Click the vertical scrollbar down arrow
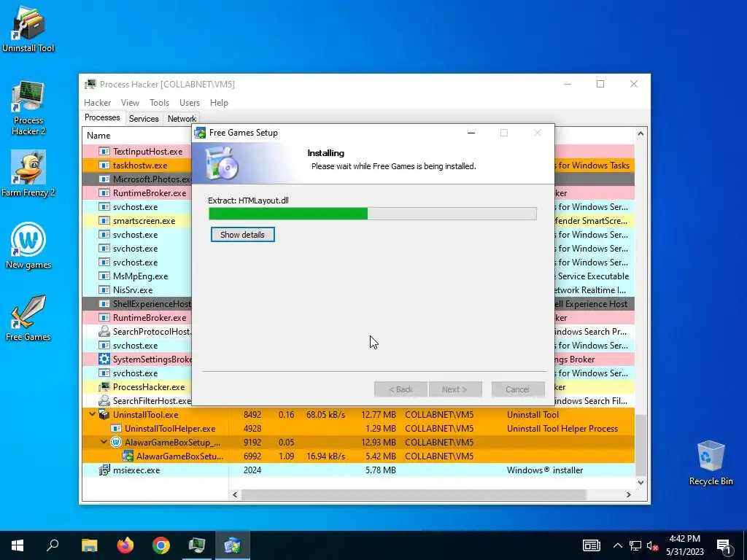747x560 pixels. (640, 483)
